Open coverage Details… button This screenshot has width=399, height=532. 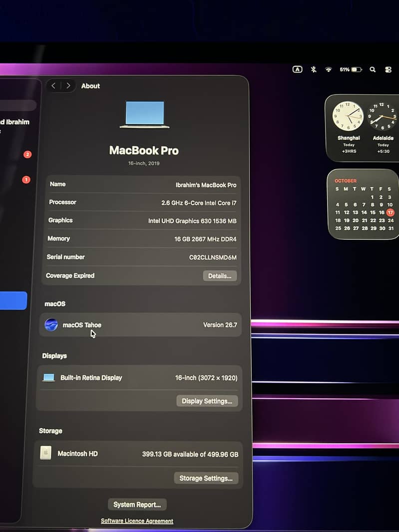[x=220, y=276]
